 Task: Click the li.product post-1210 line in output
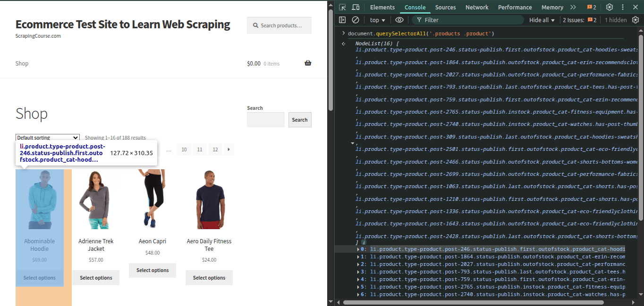point(496,199)
